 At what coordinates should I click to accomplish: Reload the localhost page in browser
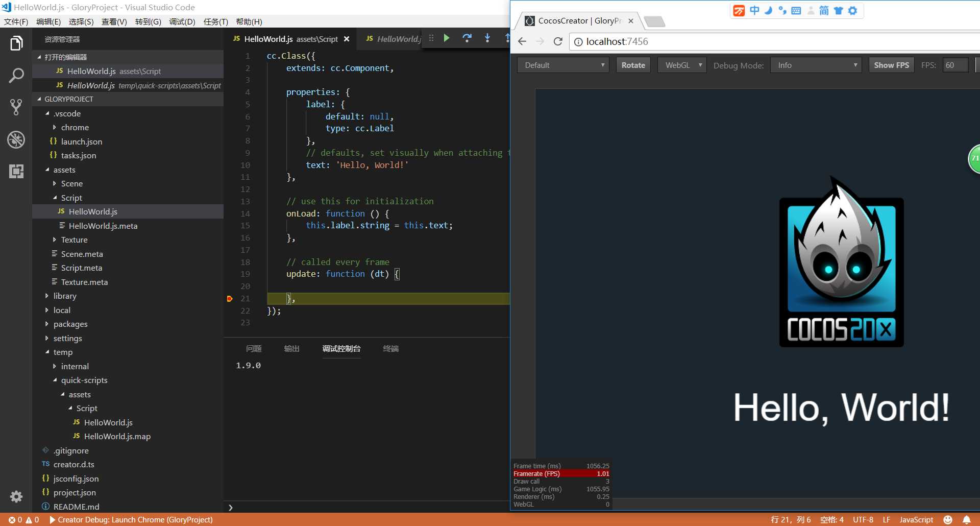tap(558, 41)
